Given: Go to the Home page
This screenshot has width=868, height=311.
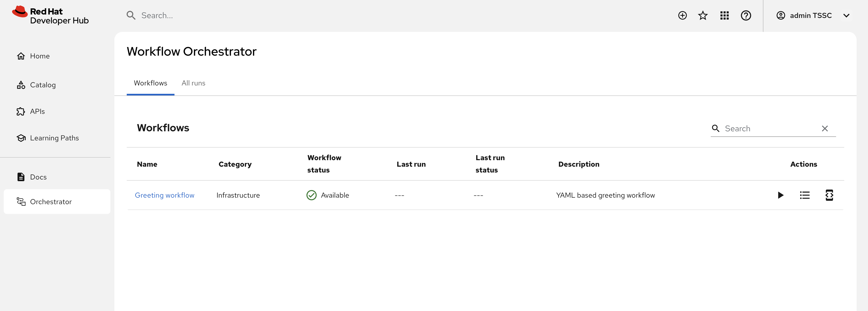Looking at the screenshot, I should tap(39, 56).
